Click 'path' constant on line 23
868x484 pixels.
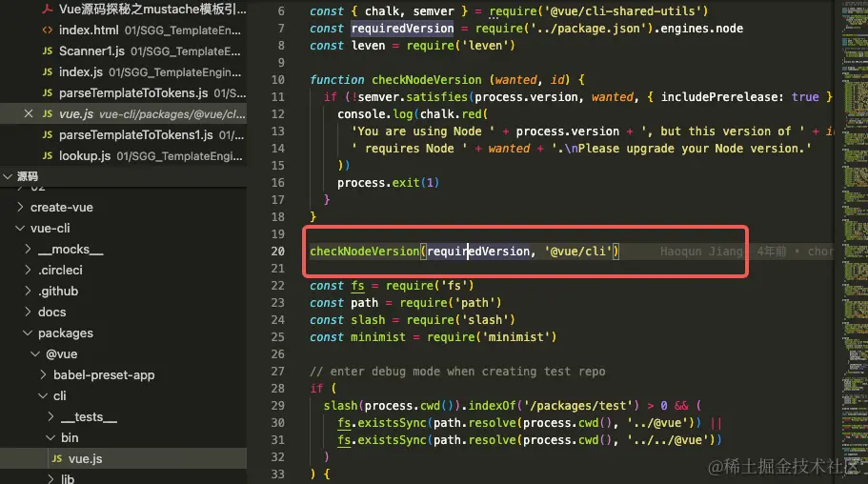point(364,302)
